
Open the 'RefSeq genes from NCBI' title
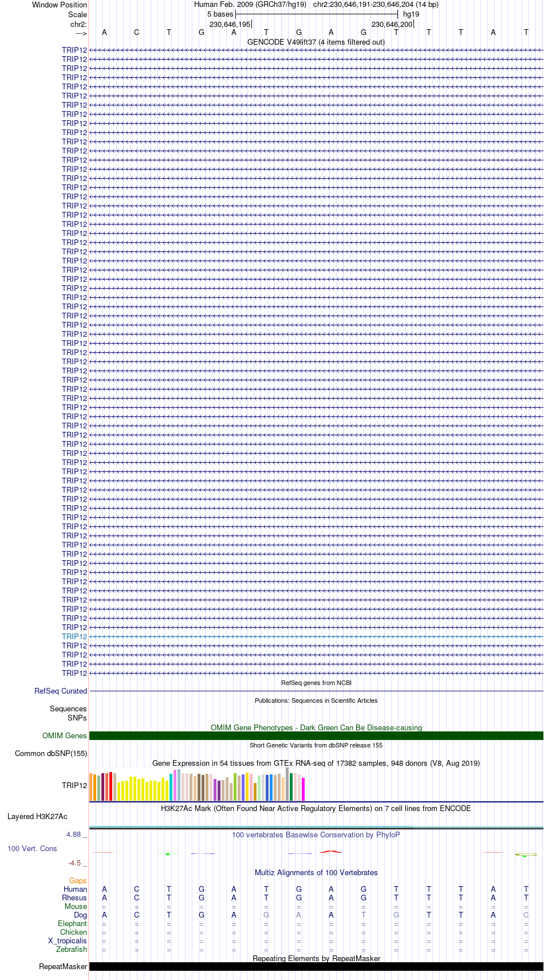pyautogui.click(x=316, y=683)
